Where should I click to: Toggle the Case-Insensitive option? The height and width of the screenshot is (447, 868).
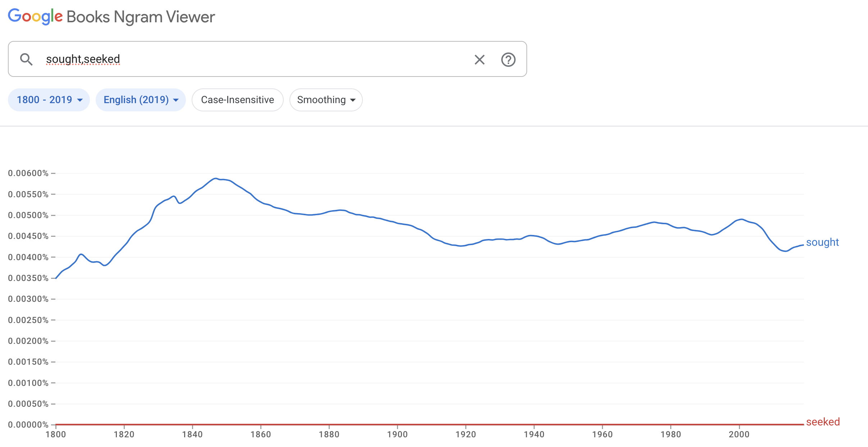pyautogui.click(x=237, y=100)
